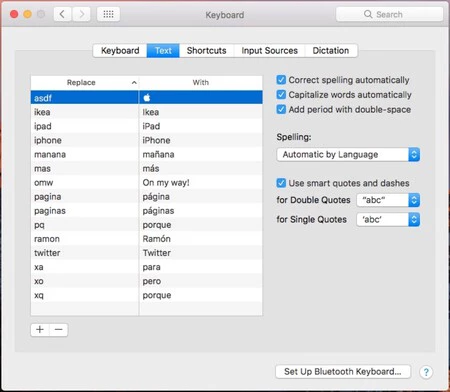Remove the selected replacement with the minus button
This screenshot has height=392, width=450.
coord(59,330)
